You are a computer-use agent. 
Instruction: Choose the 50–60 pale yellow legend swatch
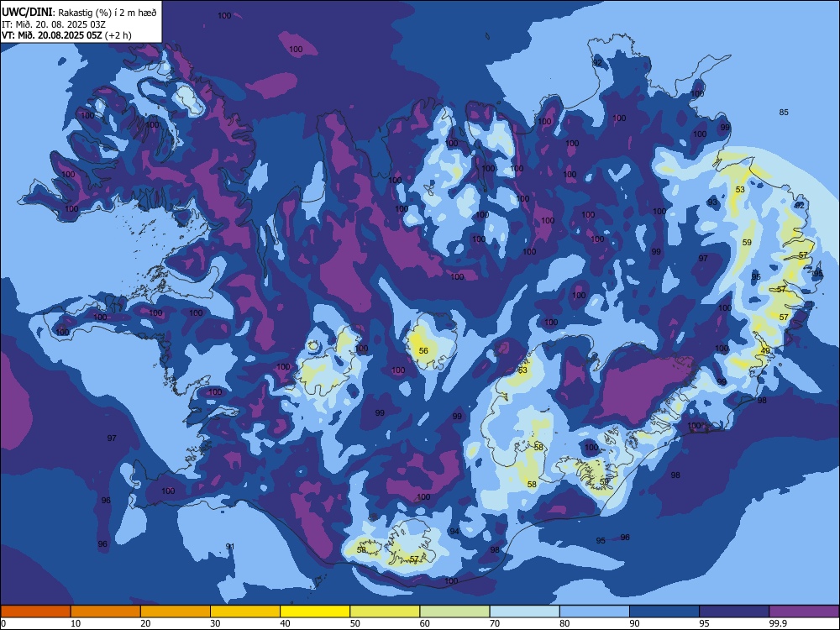tap(385, 612)
